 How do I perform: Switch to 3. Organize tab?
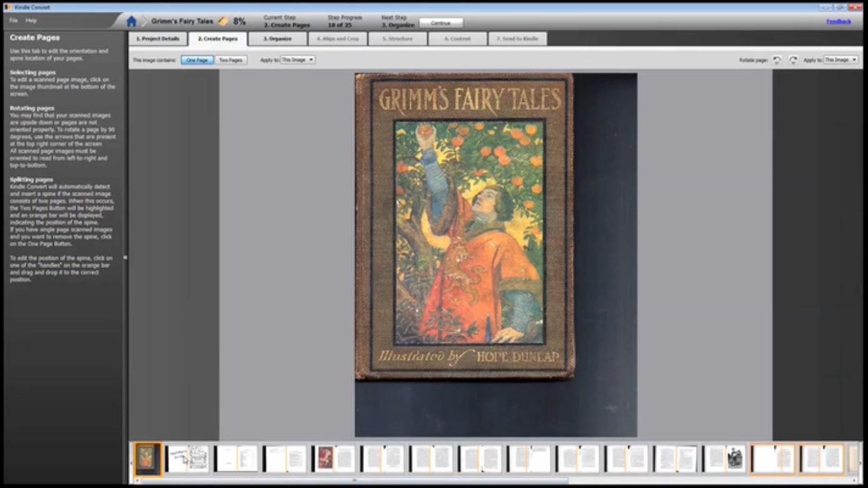277,39
